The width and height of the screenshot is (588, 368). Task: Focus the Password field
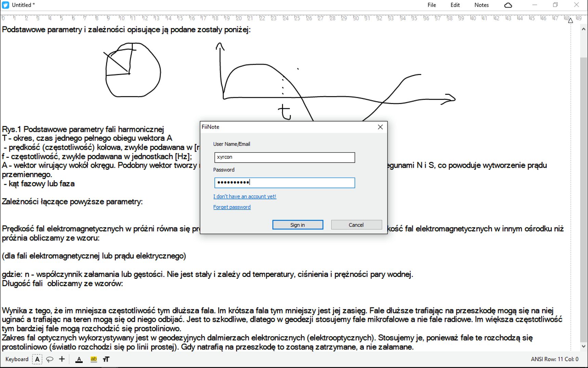285,182
